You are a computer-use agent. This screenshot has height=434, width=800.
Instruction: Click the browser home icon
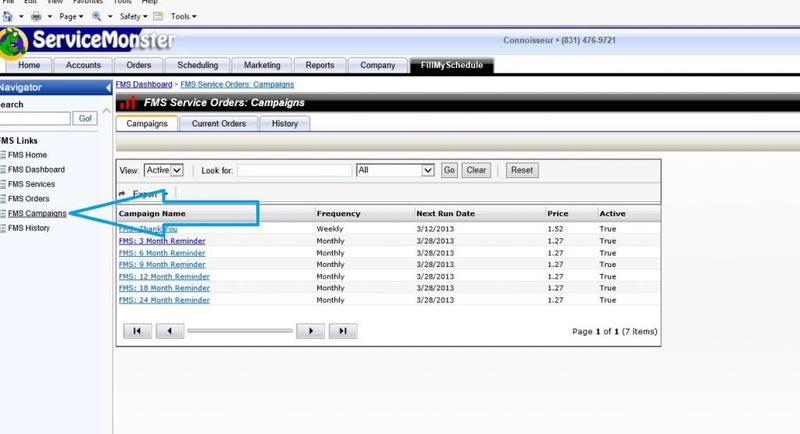pos(8,17)
